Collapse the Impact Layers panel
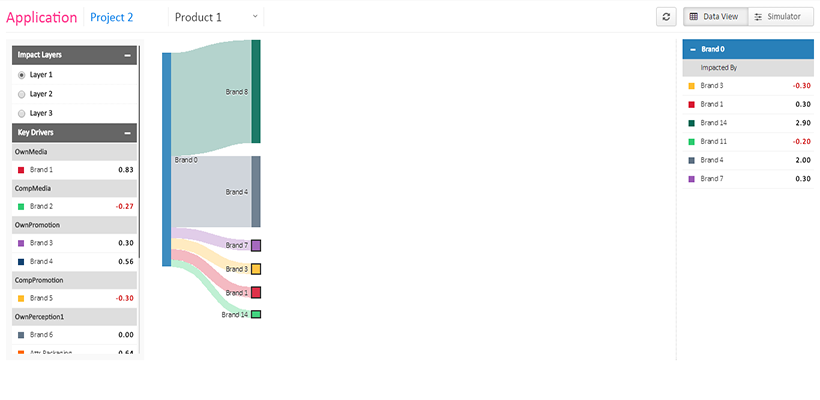 [127, 56]
